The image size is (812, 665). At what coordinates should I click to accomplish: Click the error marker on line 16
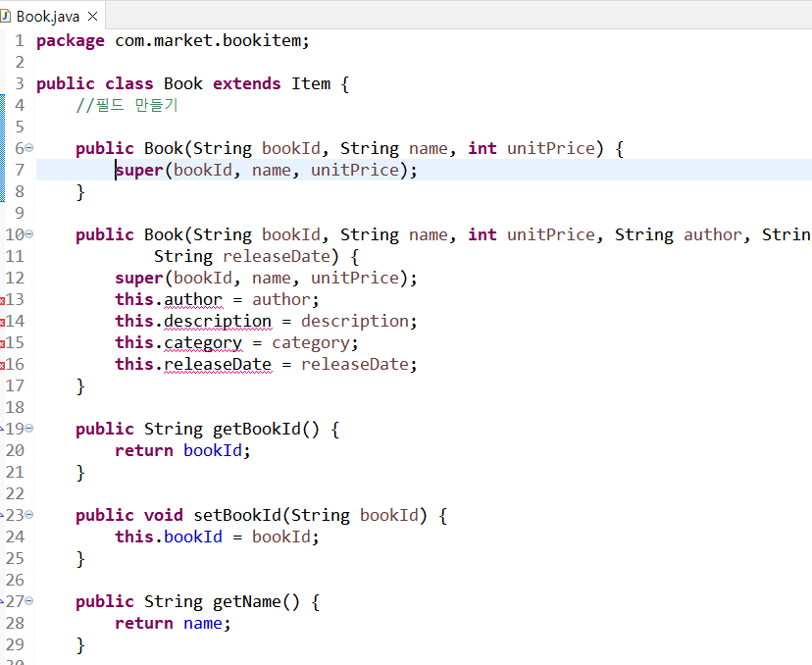point(2,365)
